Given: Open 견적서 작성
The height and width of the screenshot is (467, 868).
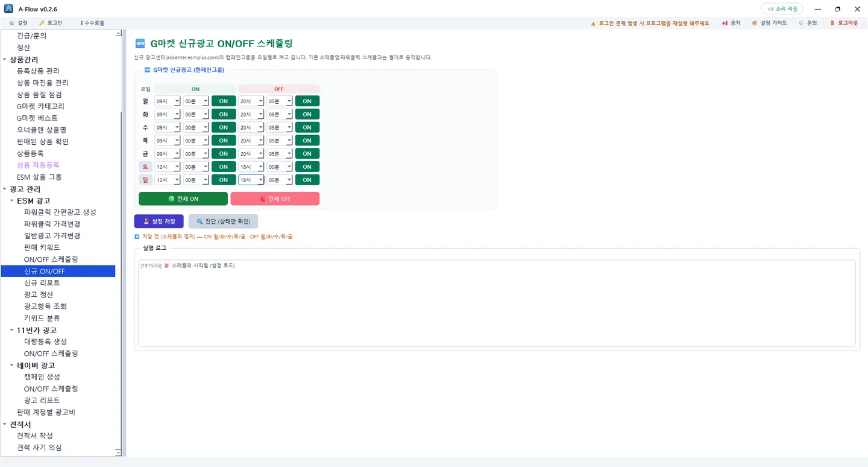Looking at the screenshot, I should pyautogui.click(x=35, y=436).
